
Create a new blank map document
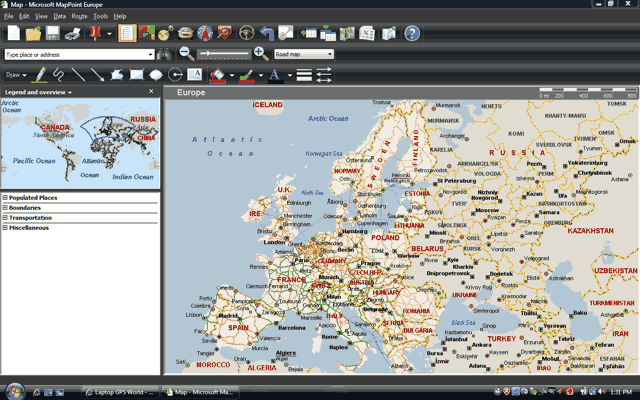click(14, 33)
